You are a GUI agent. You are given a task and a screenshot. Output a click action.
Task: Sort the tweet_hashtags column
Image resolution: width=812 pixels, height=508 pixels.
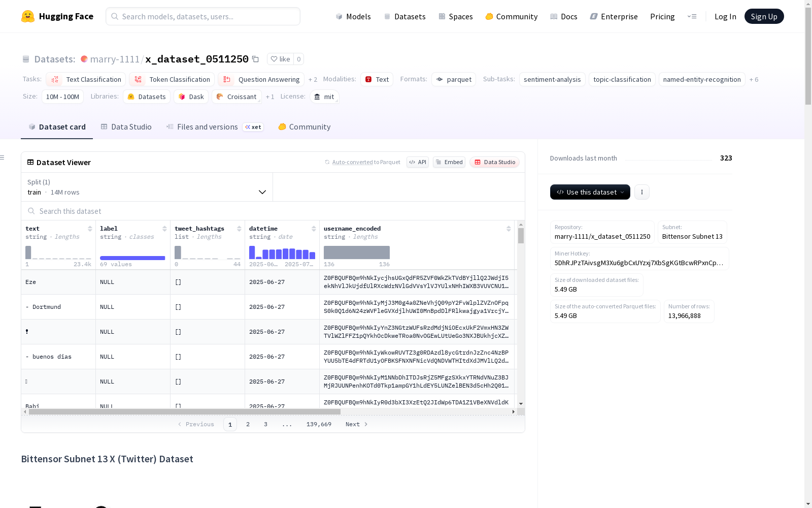[239, 229]
